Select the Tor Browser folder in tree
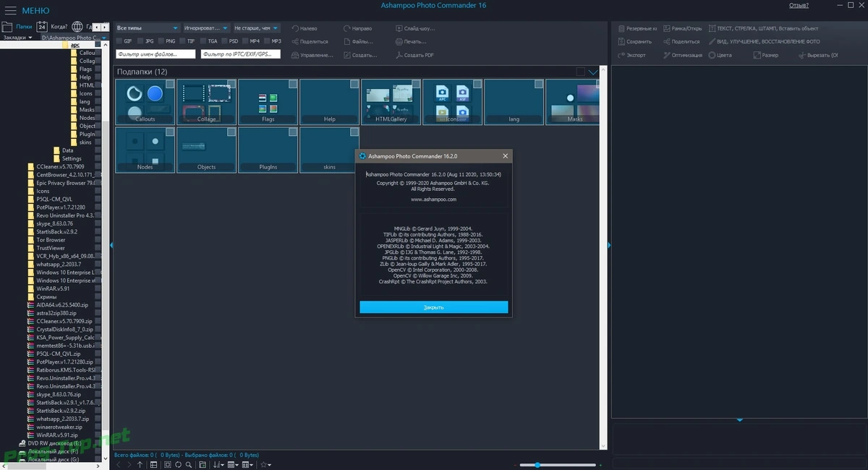The height and width of the screenshot is (470, 868). (x=51, y=239)
